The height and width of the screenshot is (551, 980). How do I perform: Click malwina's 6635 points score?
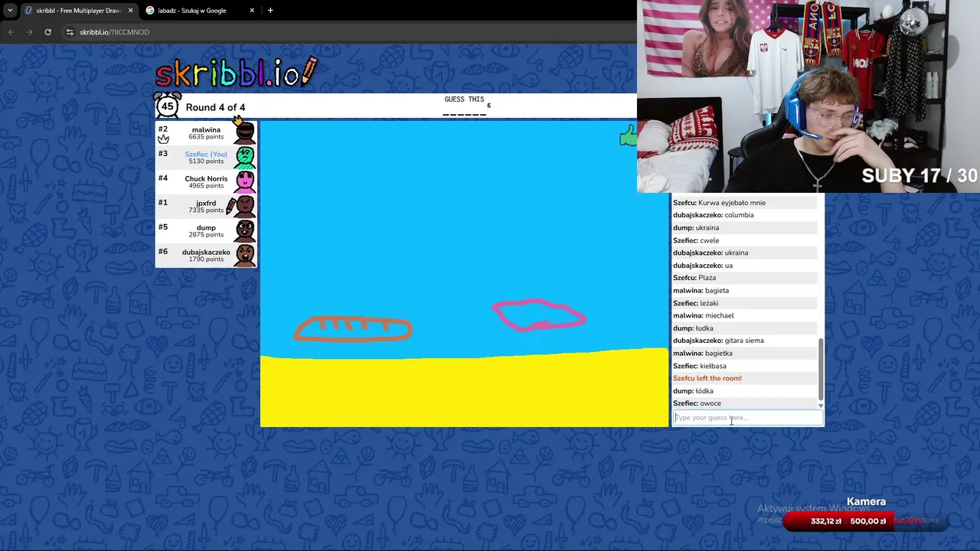[206, 137]
